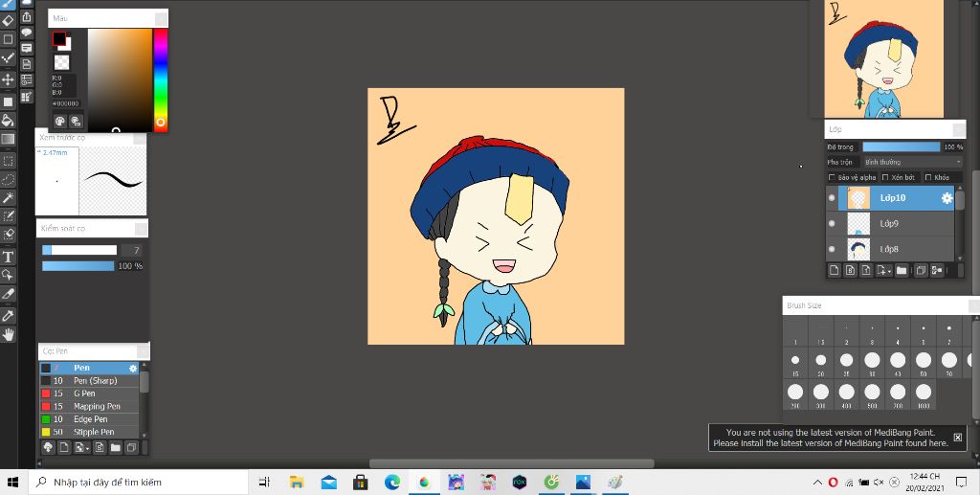Viewport: 980px width, 495px height.
Task: Select the Stipple Pen brush
Action: 89,432
